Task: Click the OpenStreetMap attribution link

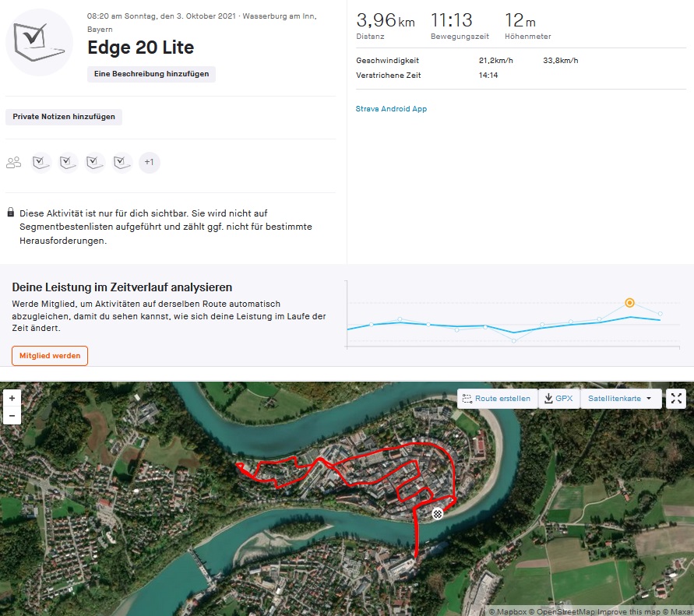Action: coord(564,611)
